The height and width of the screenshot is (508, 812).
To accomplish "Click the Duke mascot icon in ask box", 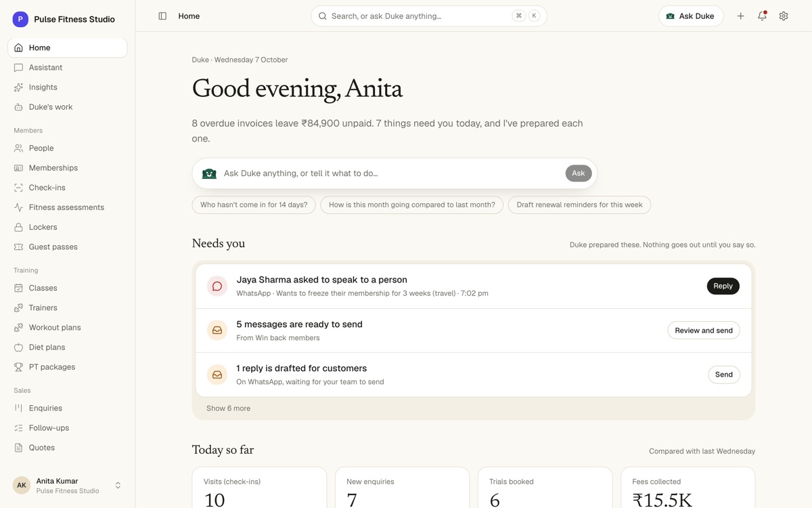I will (x=210, y=173).
